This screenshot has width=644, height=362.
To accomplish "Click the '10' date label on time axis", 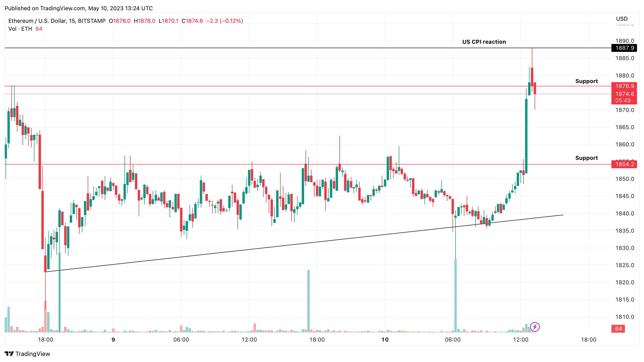I will 385,340.
